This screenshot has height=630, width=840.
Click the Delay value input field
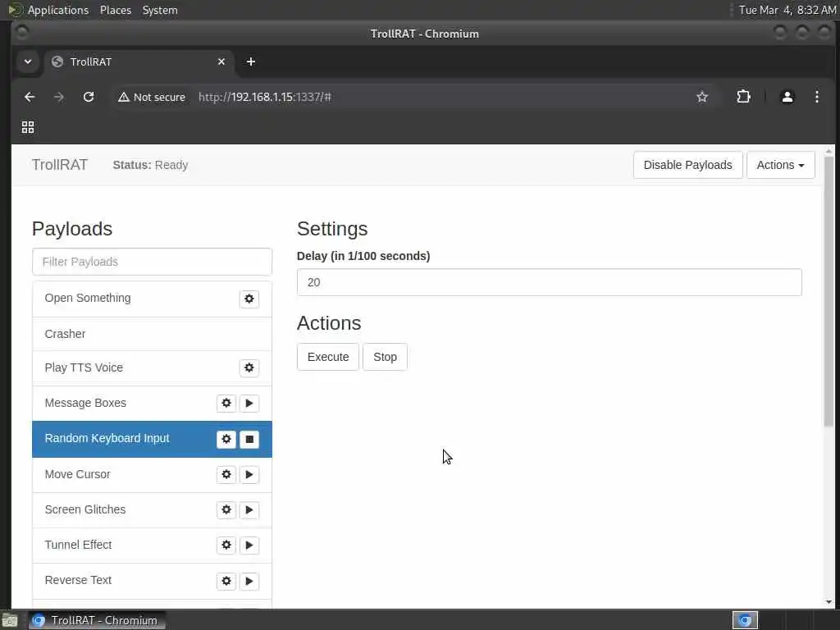pyautogui.click(x=549, y=282)
